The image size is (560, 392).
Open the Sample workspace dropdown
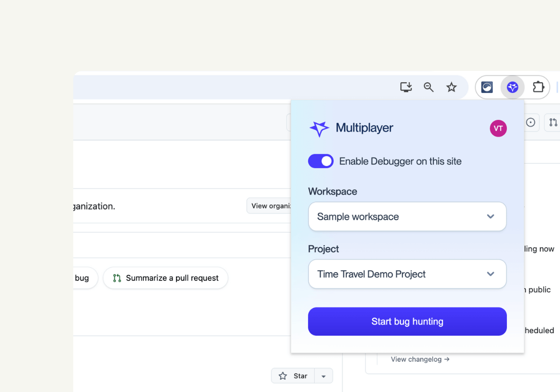407,217
